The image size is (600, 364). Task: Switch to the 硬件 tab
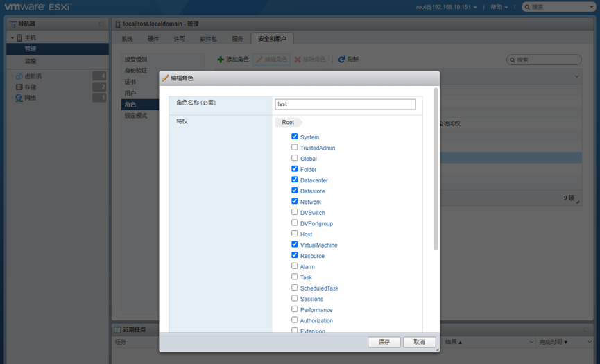pyautogui.click(x=153, y=39)
